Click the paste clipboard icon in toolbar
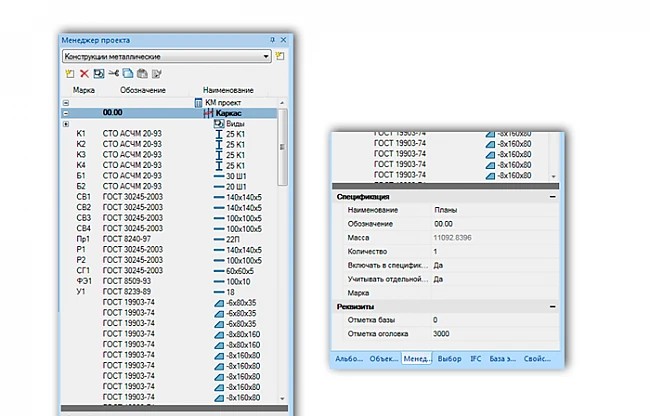Image resolution: width=650 pixels, height=416 pixels. (142, 73)
